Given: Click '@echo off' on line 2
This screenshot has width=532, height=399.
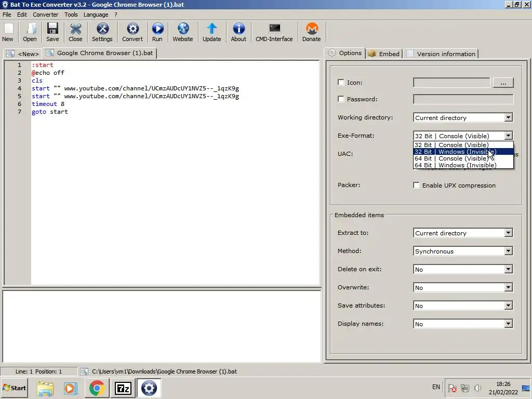Looking at the screenshot, I should tap(48, 73).
